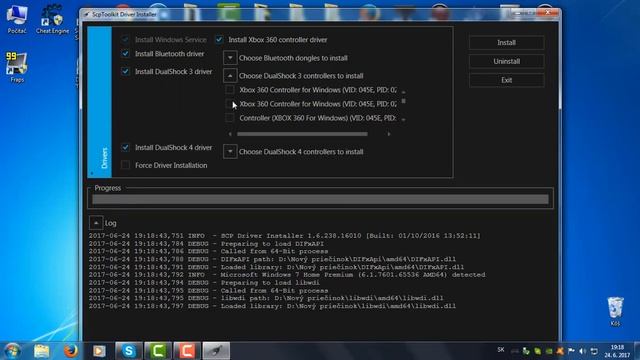Select ScpToolkit installer taskbar button
This screenshot has width=640, height=360.
pyautogui.click(x=216, y=351)
